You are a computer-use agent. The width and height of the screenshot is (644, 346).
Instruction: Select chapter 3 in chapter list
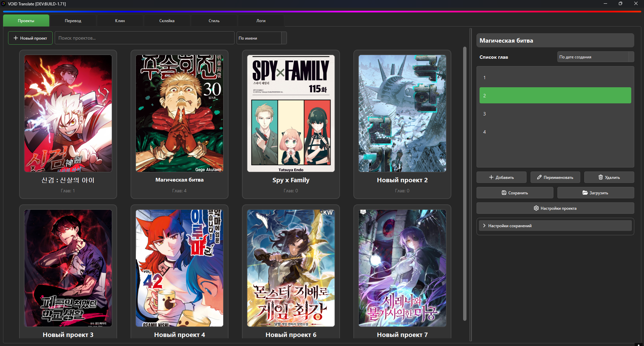(x=555, y=114)
